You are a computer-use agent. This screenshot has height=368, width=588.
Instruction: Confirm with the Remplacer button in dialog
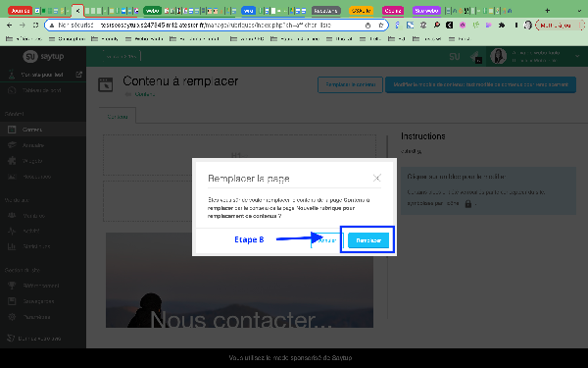(x=368, y=240)
